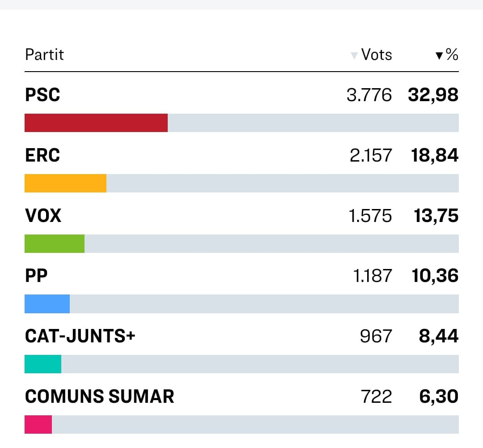The width and height of the screenshot is (483, 448).
Task: Click PSC vote count 3.776
Action: (x=369, y=95)
